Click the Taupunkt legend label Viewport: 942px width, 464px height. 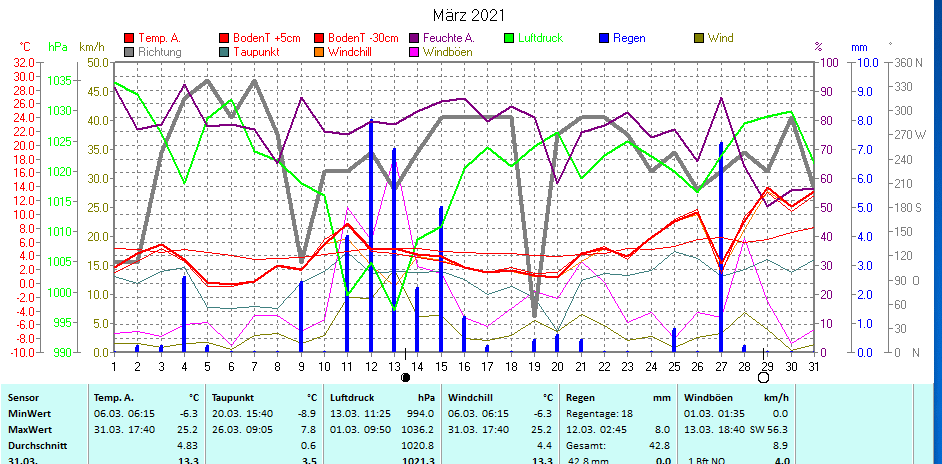click(x=256, y=52)
